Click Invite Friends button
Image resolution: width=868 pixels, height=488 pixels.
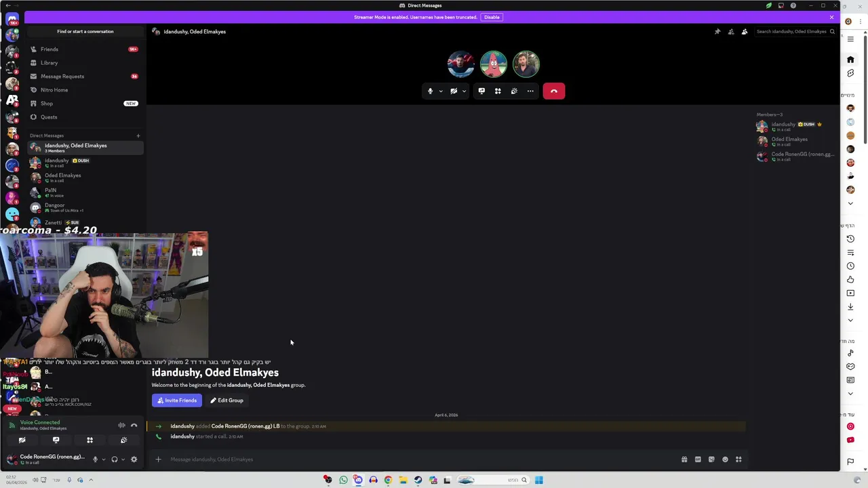coord(177,401)
